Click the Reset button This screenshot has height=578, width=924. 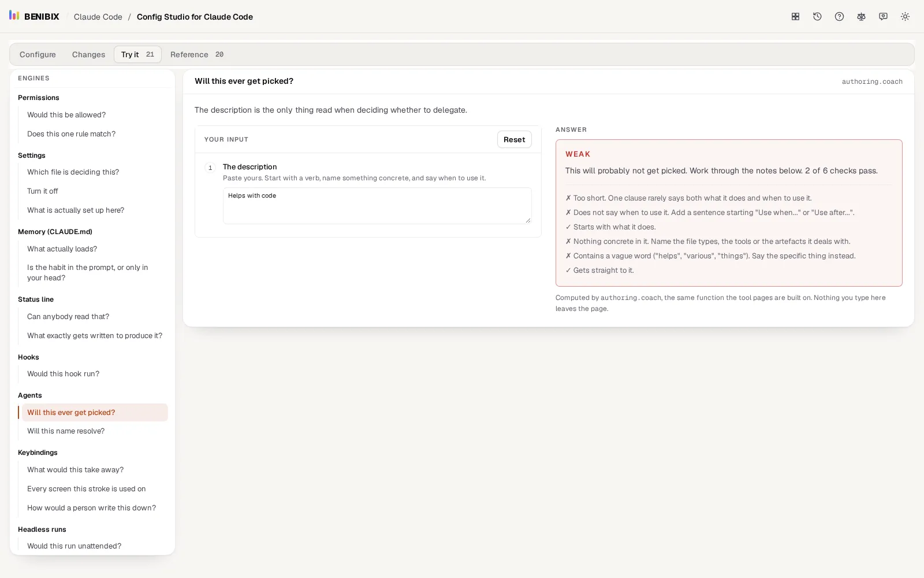pyautogui.click(x=514, y=139)
